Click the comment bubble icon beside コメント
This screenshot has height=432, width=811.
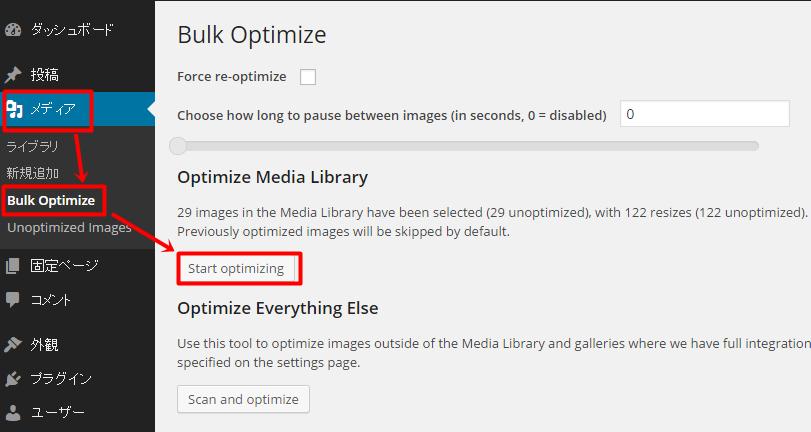[12, 300]
